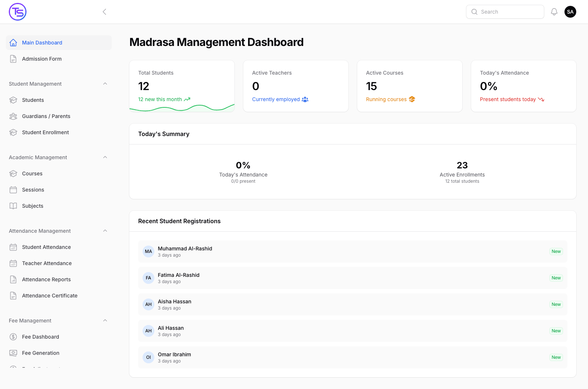Open SA user avatar menu

570,12
